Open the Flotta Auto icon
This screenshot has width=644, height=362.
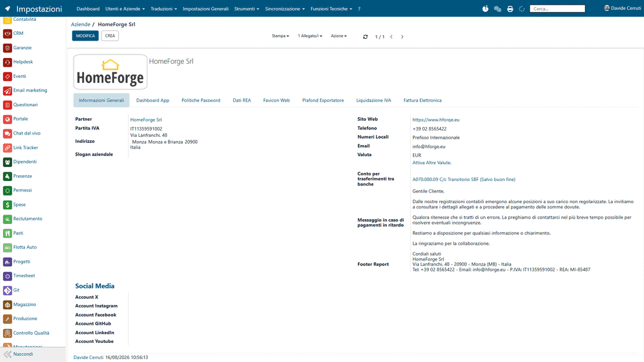click(8, 247)
